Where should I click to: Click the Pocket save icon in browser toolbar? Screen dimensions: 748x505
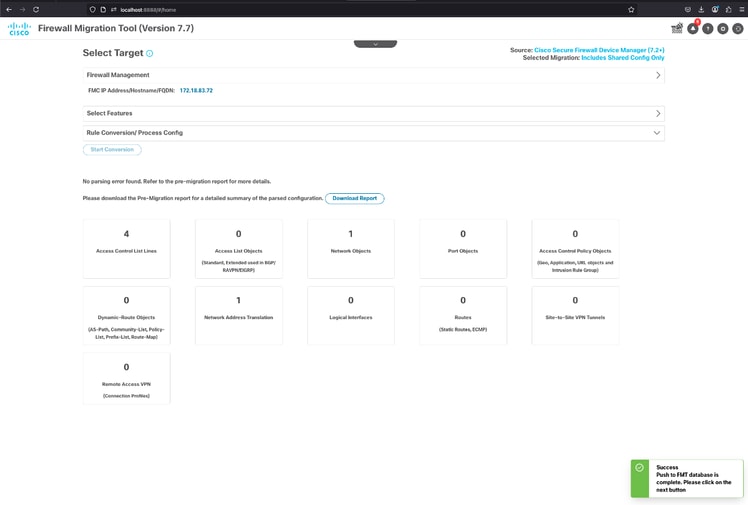(x=687, y=9)
